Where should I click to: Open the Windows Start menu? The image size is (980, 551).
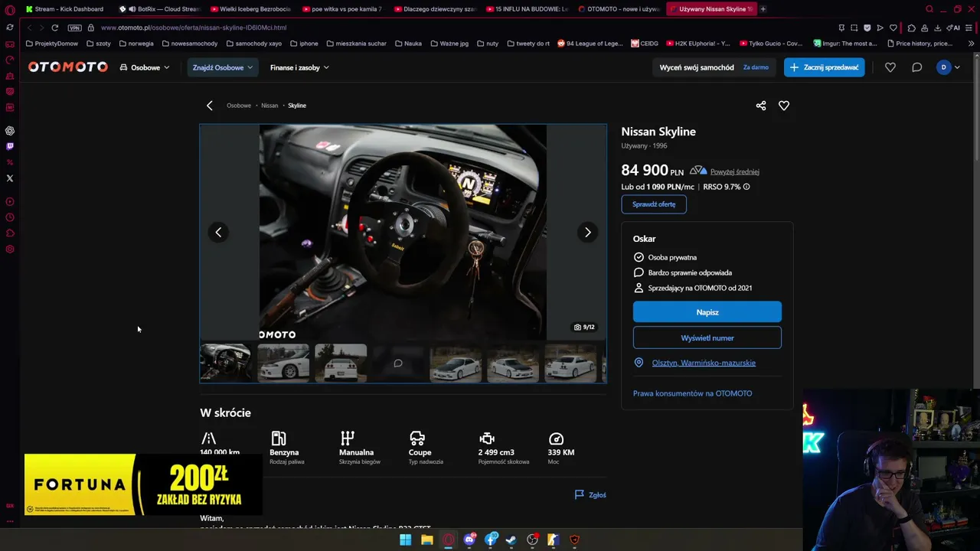[x=406, y=540]
